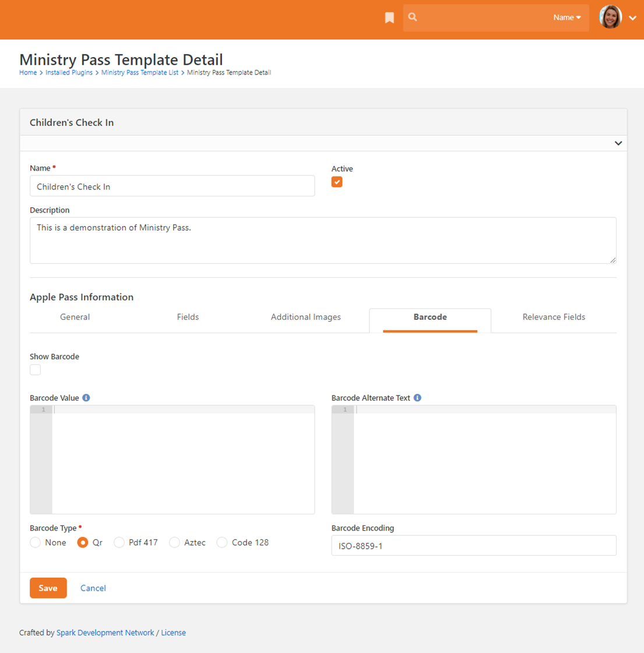Open Ministry Pass Template List breadcrumb

[140, 73]
